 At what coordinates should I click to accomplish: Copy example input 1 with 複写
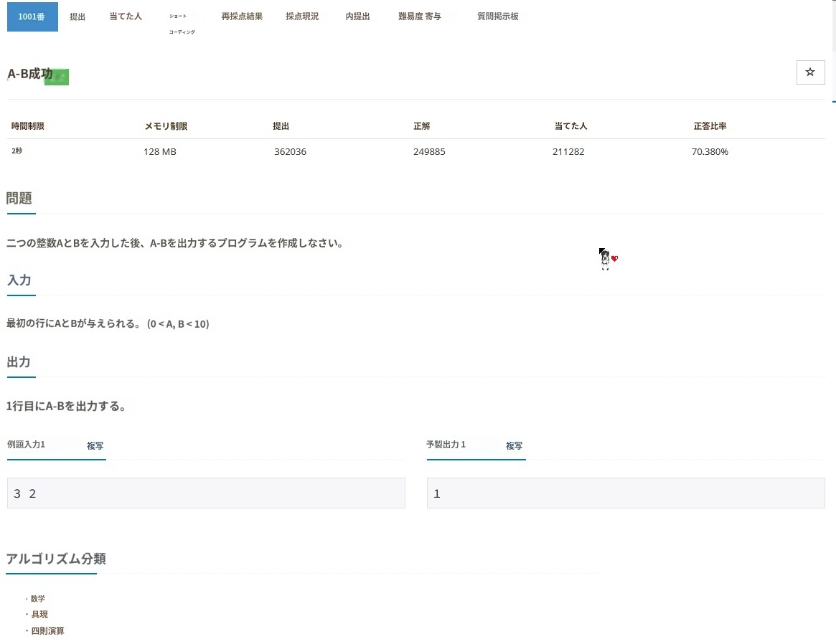[95, 445]
